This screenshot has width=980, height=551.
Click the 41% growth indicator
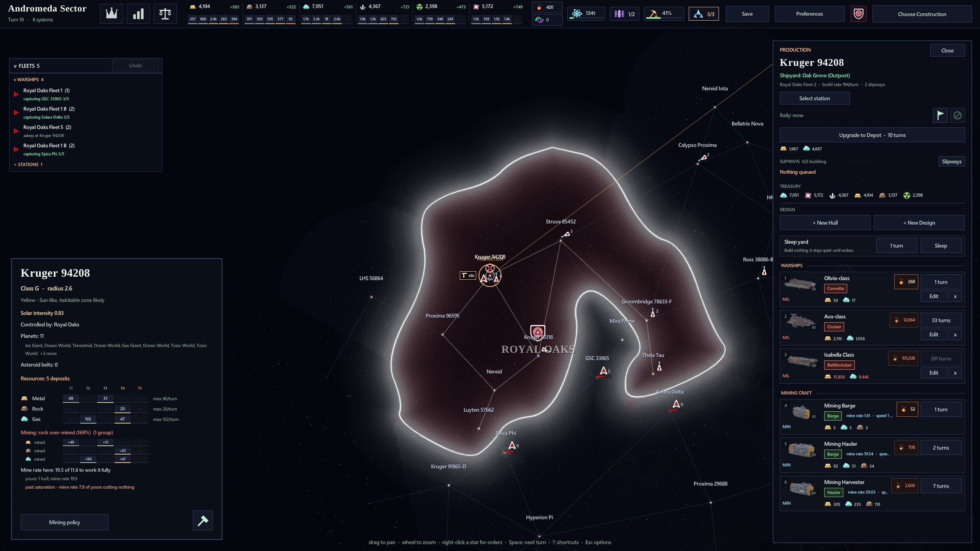coord(663,14)
